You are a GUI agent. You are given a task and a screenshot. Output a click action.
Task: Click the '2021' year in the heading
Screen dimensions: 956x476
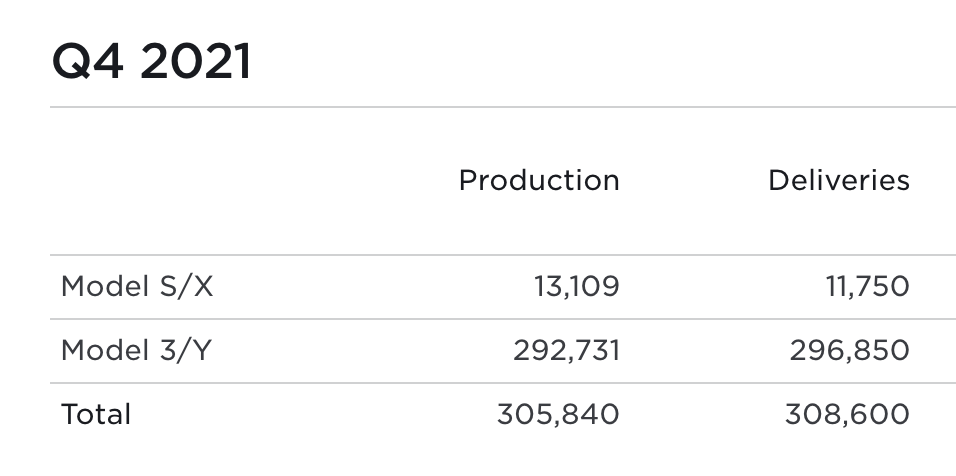coord(196,63)
